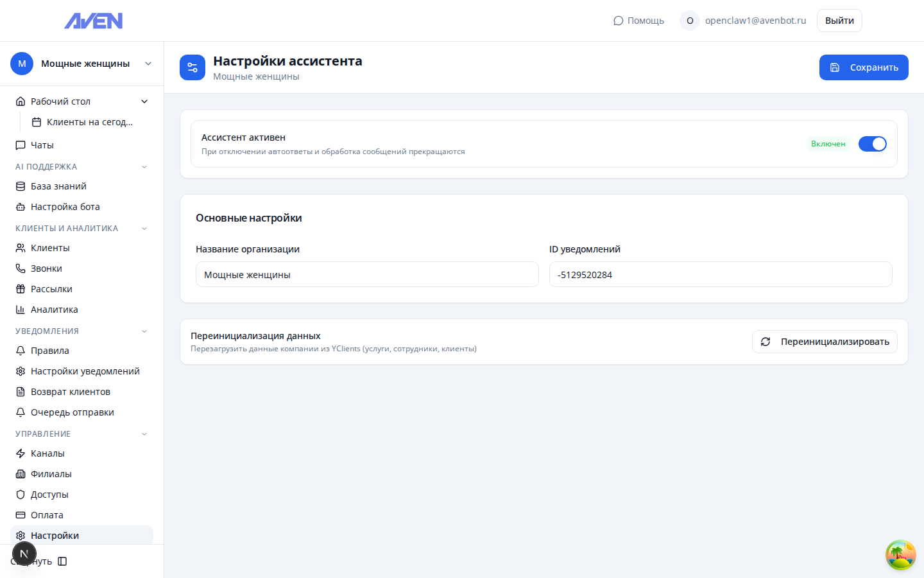Viewport: 924px width, 578px height.
Task: Click the Правила bell icon
Action: 20,350
